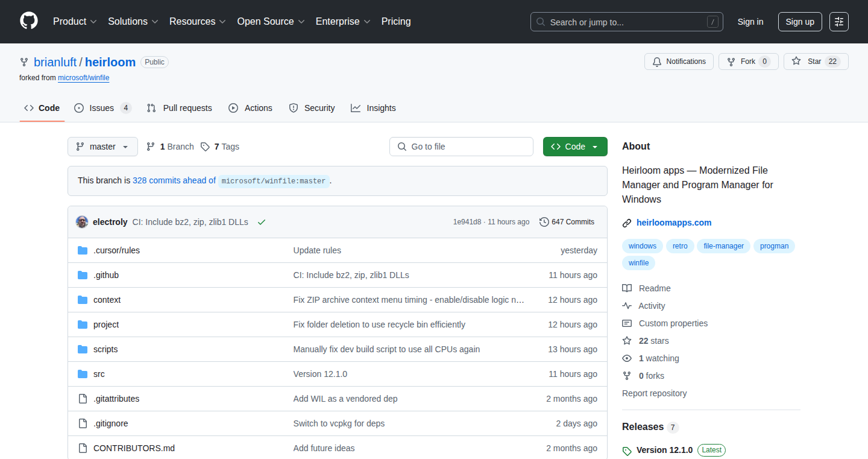Click the fork icon beside brianluft
This screenshot has width=868, height=459.
point(24,62)
